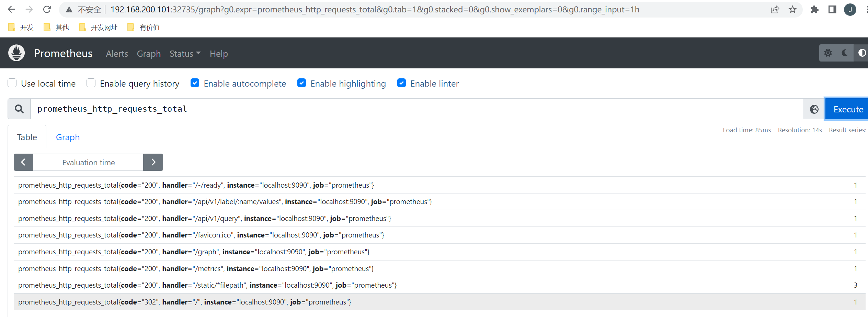868x321 pixels.
Task: Select the /metrics handler result row
Action: 439,269
